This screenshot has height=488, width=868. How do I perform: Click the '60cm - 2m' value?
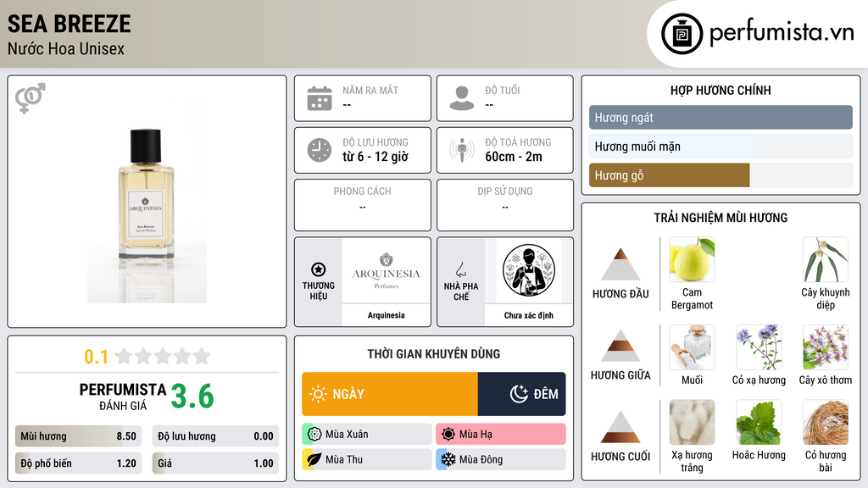tap(513, 157)
